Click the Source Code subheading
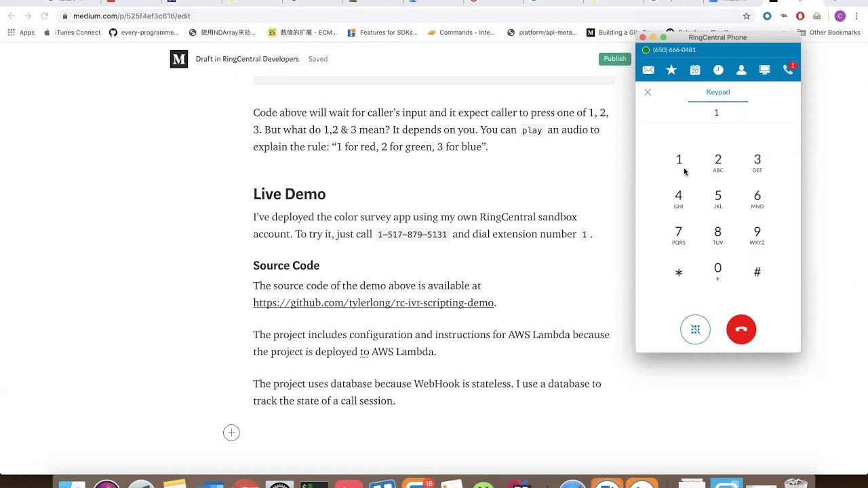The image size is (868, 488). click(286, 266)
